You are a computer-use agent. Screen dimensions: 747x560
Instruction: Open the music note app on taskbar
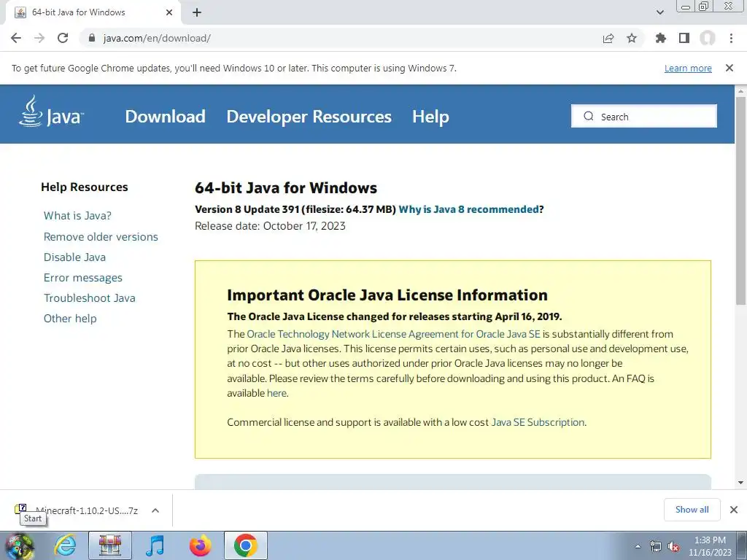click(155, 545)
